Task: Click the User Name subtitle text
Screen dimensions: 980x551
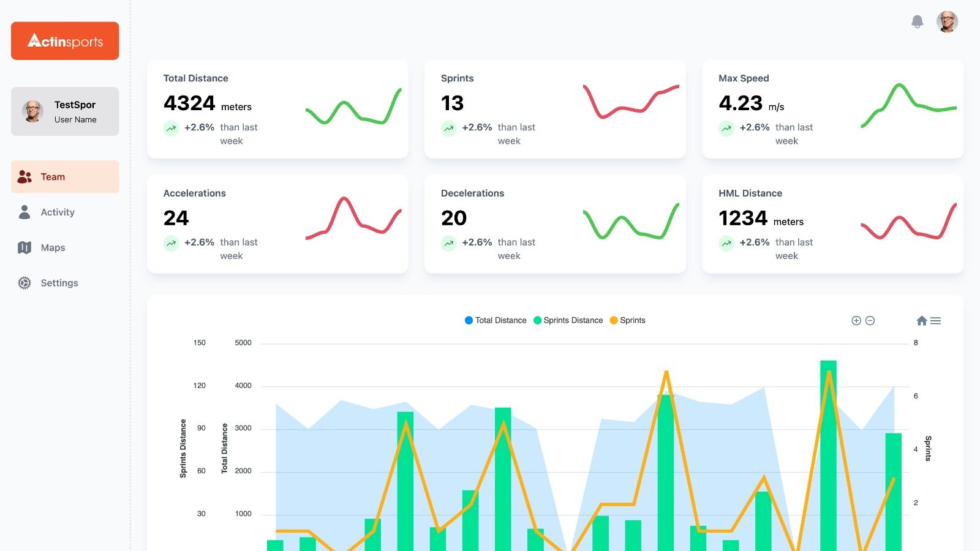Action: point(75,120)
